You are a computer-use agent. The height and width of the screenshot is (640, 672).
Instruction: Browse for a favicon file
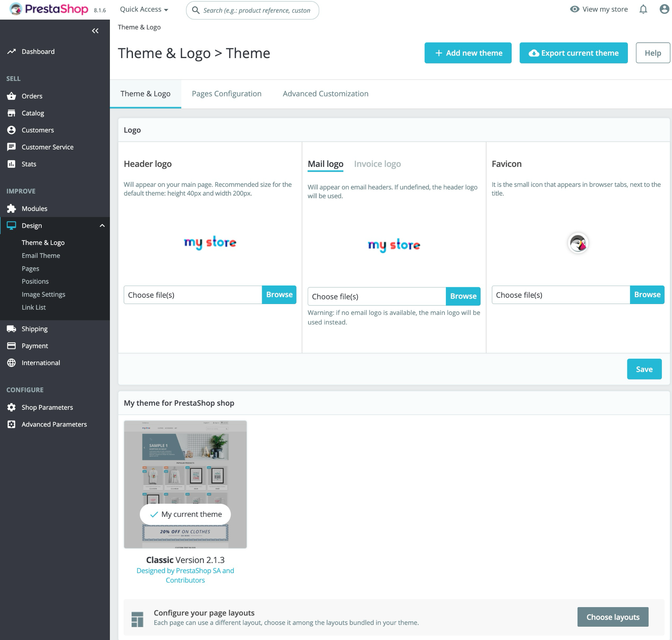pyautogui.click(x=647, y=295)
